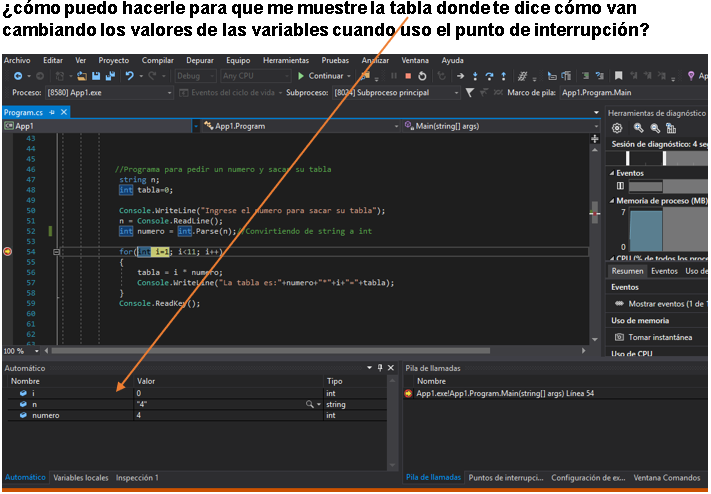Open the Any CPU platform dropdown
The width and height of the screenshot is (711, 494).
[255, 76]
